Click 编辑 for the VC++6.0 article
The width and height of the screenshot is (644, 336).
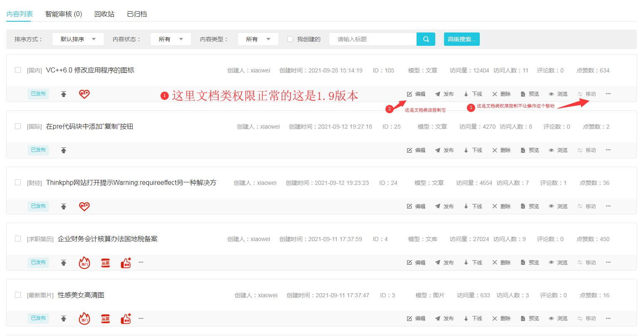416,94
